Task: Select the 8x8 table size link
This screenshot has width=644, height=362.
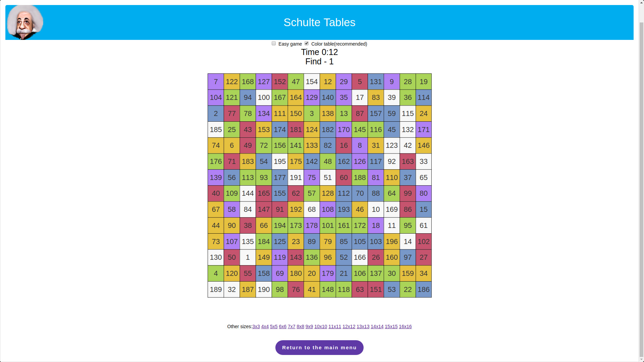Action: pos(300,326)
